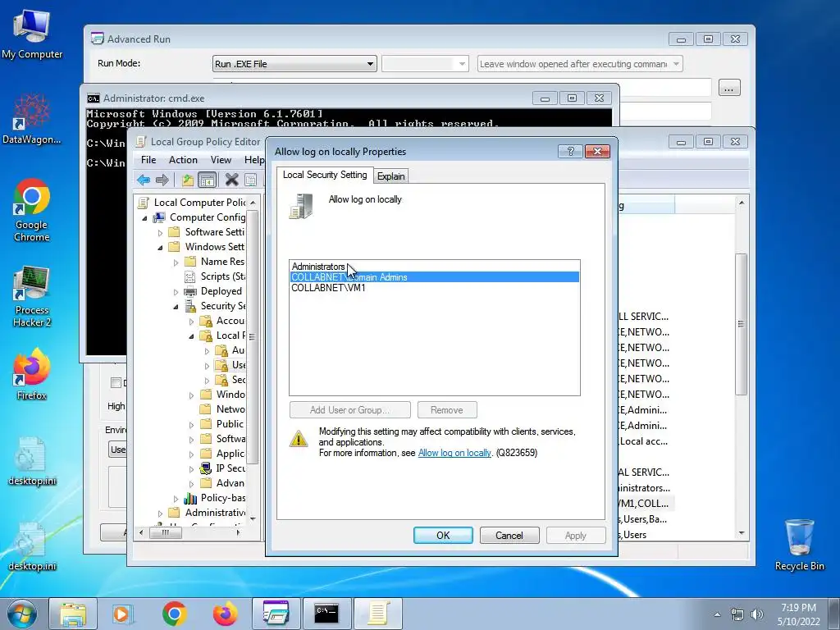This screenshot has height=630, width=840.
Task: Click the Remove button
Action: tap(447, 410)
